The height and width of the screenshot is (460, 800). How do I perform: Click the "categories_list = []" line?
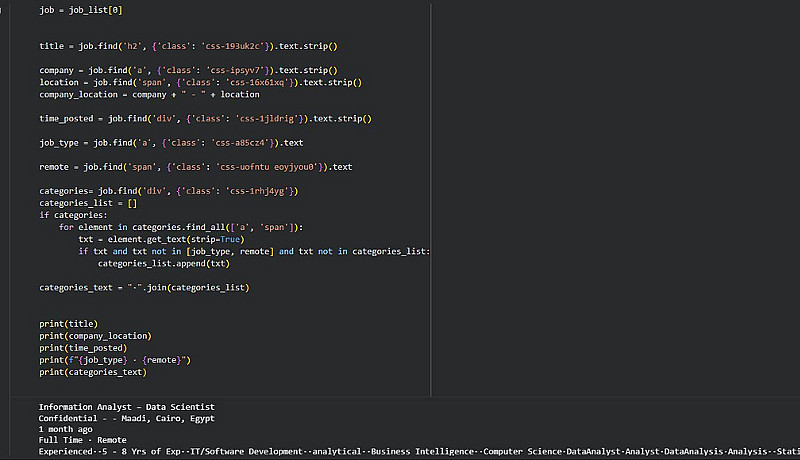pos(88,203)
